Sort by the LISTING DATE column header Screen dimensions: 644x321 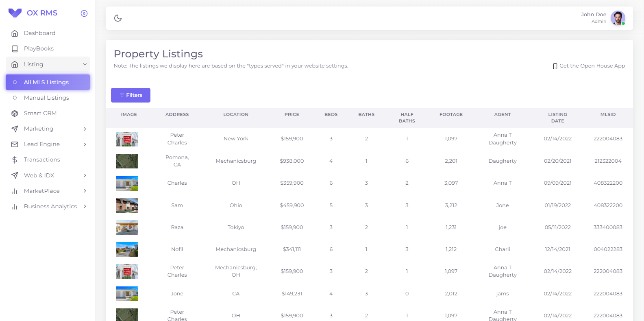[557, 118]
